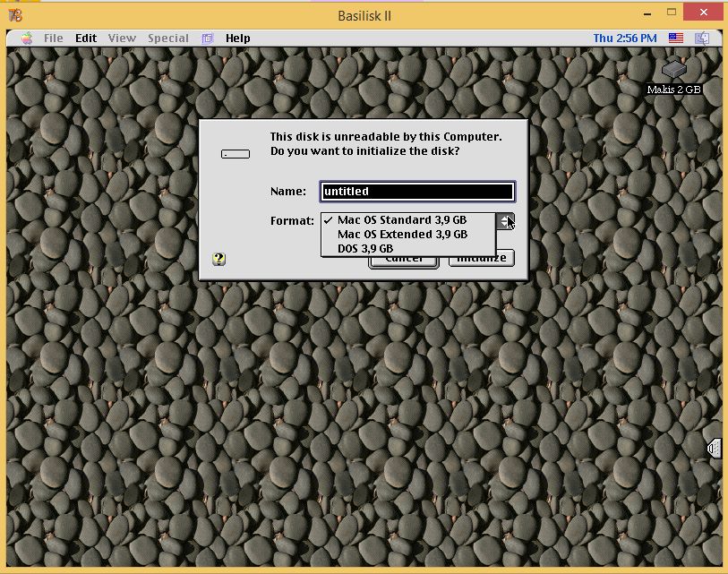Viewport: 728px width, 574px height.
Task: Click the Basilisk II title bar app icon
Action: (x=15, y=15)
